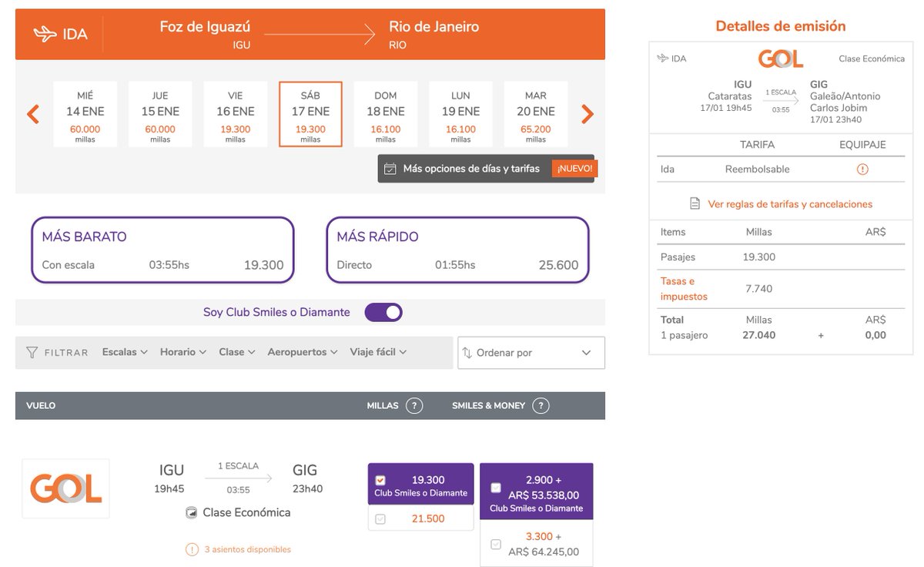924x567 pixels.
Task: Click the 1 ESCALA label in flight row
Action: tap(239, 466)
